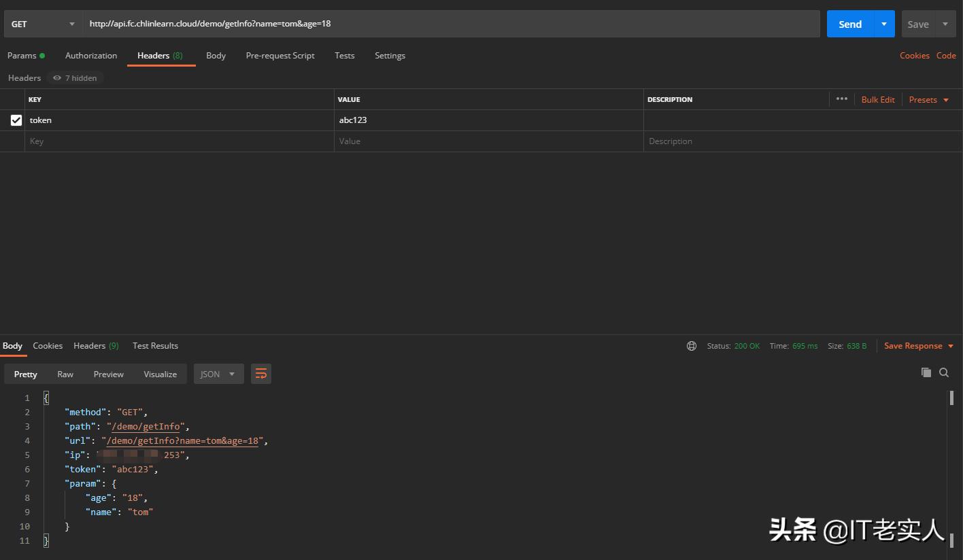Open the Pre-request Script tab
Screen dimensions: 963x560
(280, 56)
